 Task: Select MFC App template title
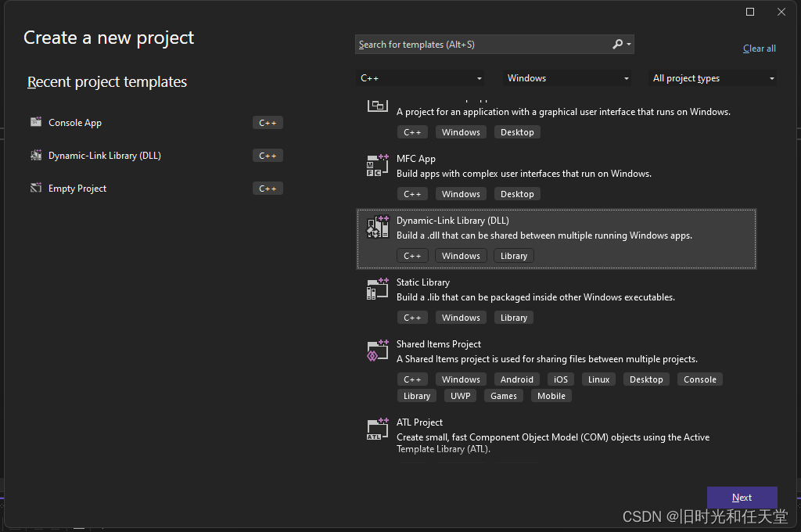click(416, 159)
